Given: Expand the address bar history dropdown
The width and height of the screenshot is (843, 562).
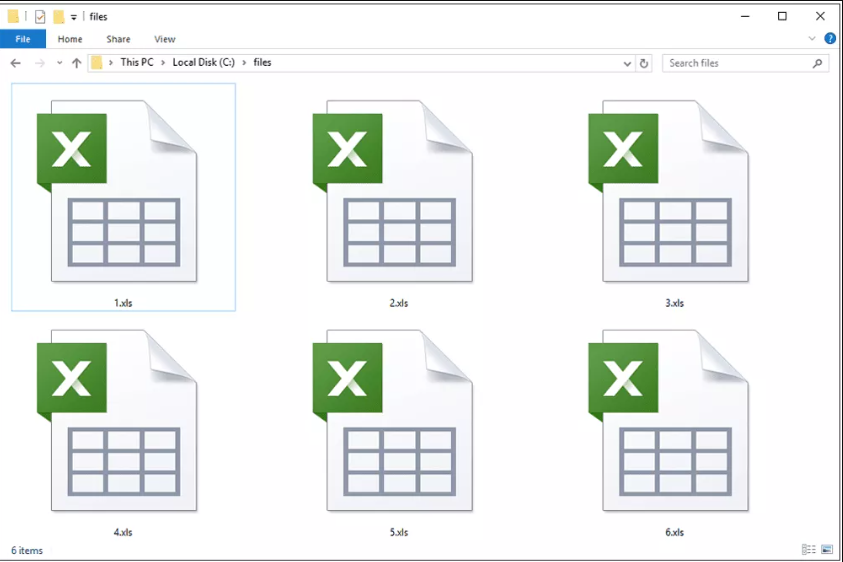Looking at the screenshot, I should coord(627,63).
